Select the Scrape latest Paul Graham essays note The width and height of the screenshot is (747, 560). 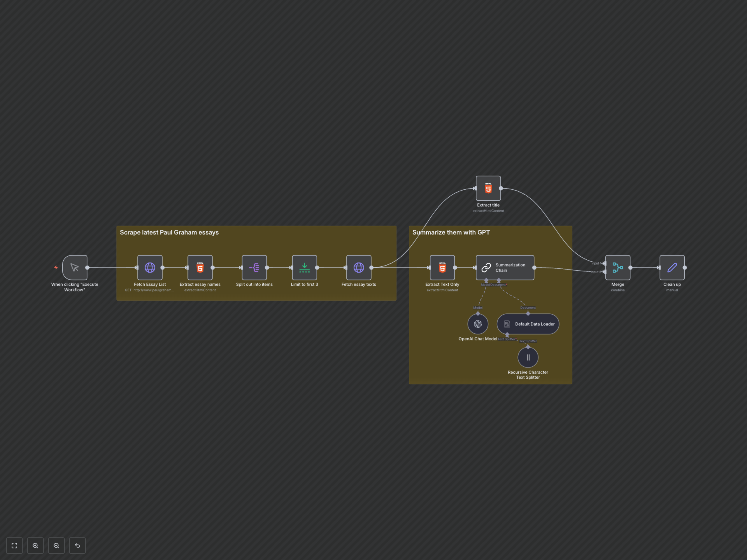(169, 232)
